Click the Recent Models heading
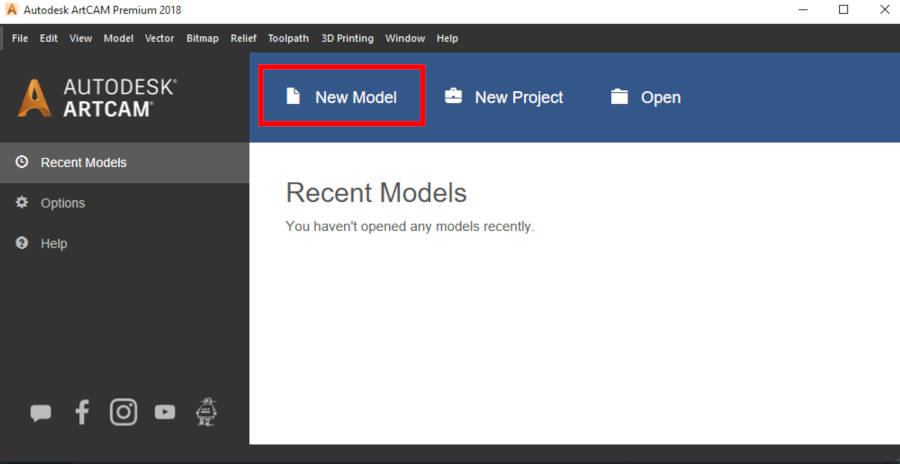This screenshot has width=900, height=464. [x=377, y=193]
